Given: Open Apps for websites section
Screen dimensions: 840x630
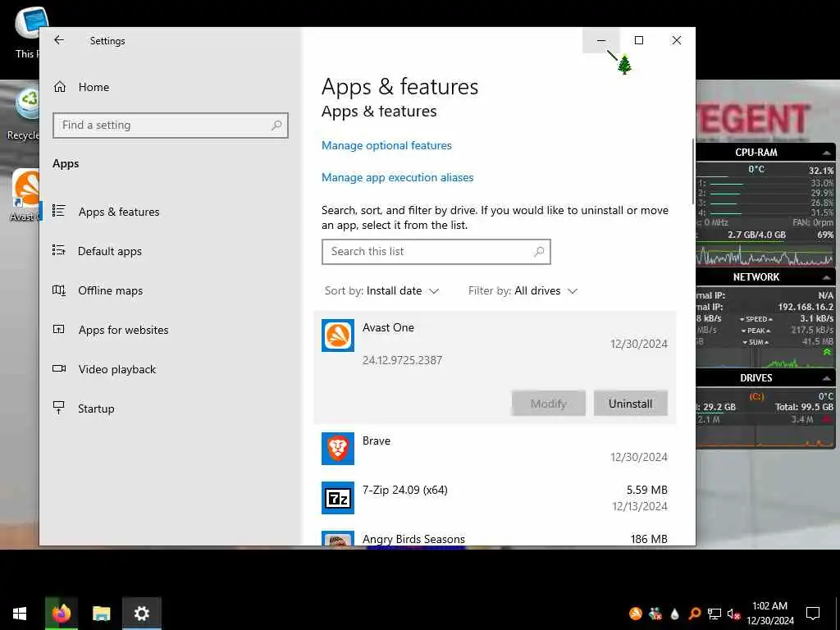Looking at the screenshot, I should [123, 330].
